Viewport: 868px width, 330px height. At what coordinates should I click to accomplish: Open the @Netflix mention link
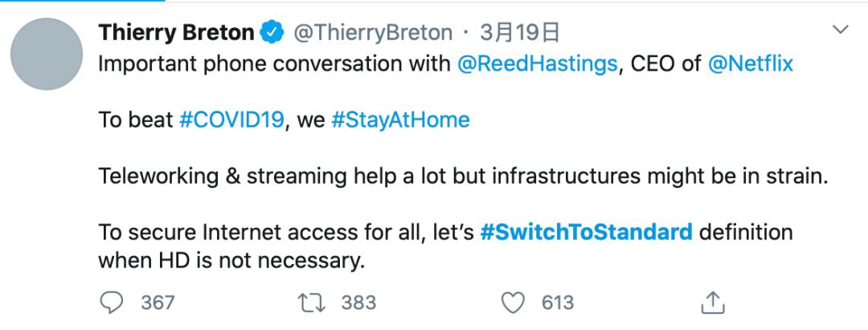coord(751,64)
